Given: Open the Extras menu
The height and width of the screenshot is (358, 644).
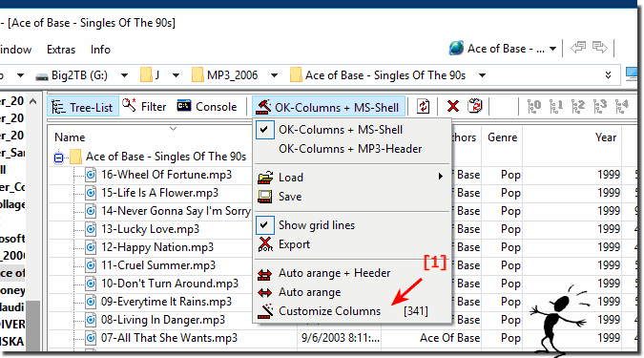Looking at the screenshot, I should [61, 50].
